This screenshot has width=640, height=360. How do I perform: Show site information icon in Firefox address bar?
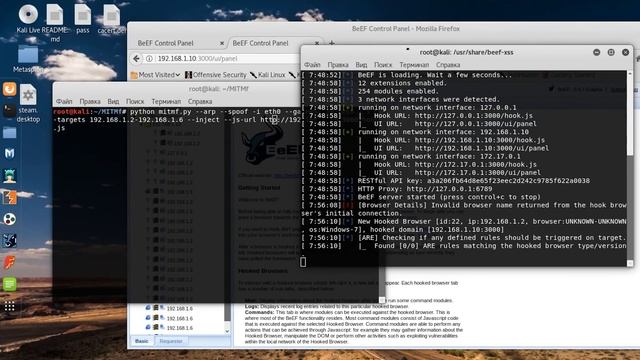149,59
